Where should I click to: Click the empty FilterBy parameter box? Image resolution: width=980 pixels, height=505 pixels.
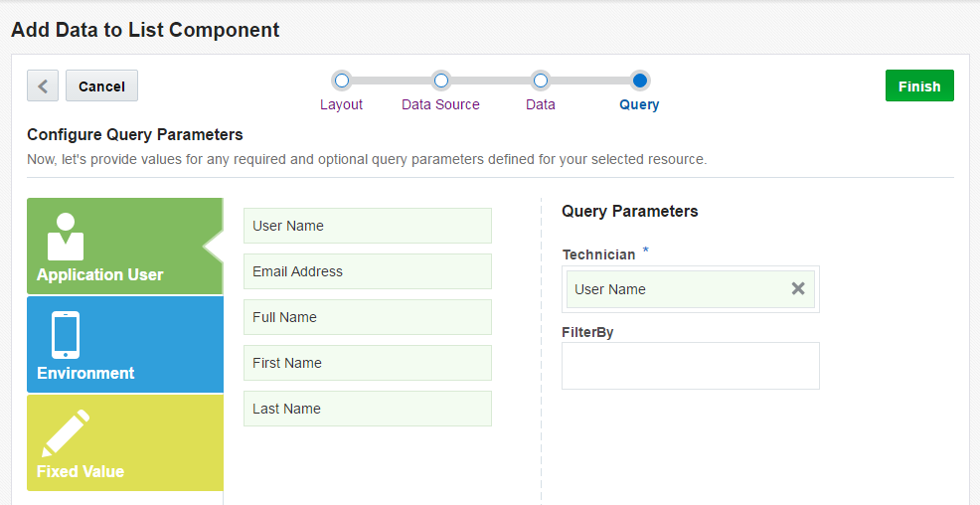[x=691, y=366]
